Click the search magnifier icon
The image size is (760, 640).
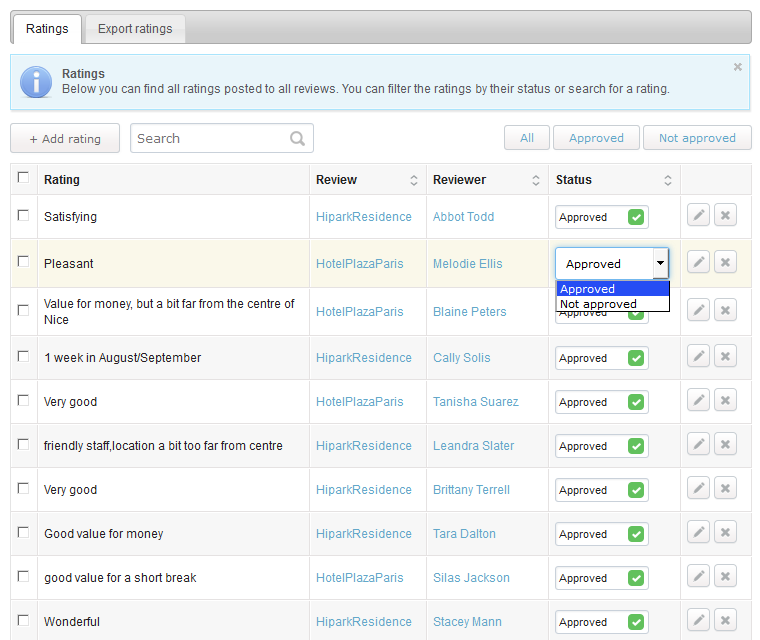pyautogui.click(x=297, y=139)
